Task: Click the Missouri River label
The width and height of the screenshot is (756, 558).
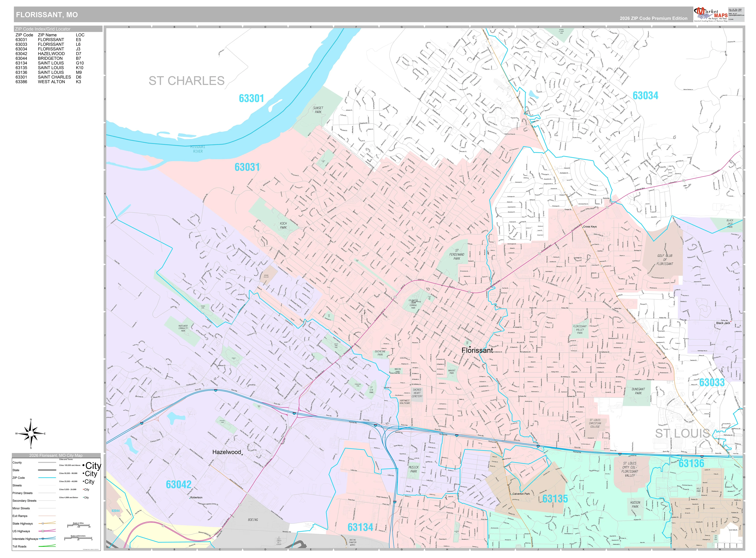Action: pos(198,149)
